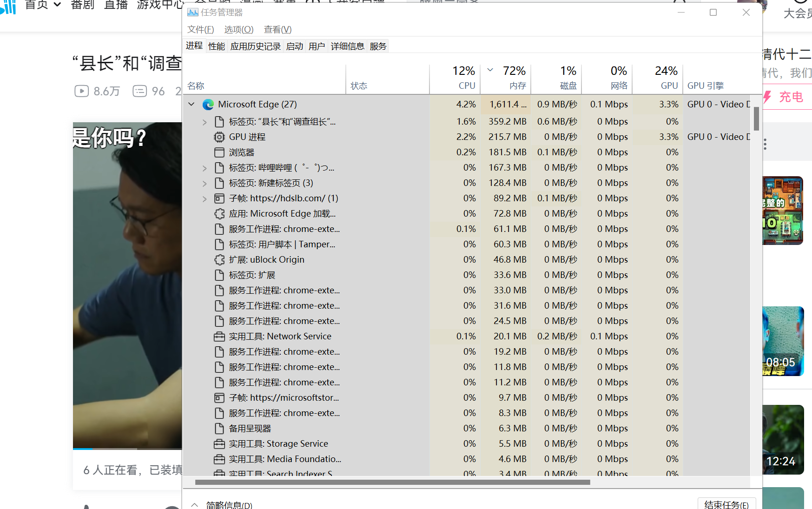Click the GPU 0 - Video engine cell for Edge
Screen dimensions: 812x509
click(716, 105)
